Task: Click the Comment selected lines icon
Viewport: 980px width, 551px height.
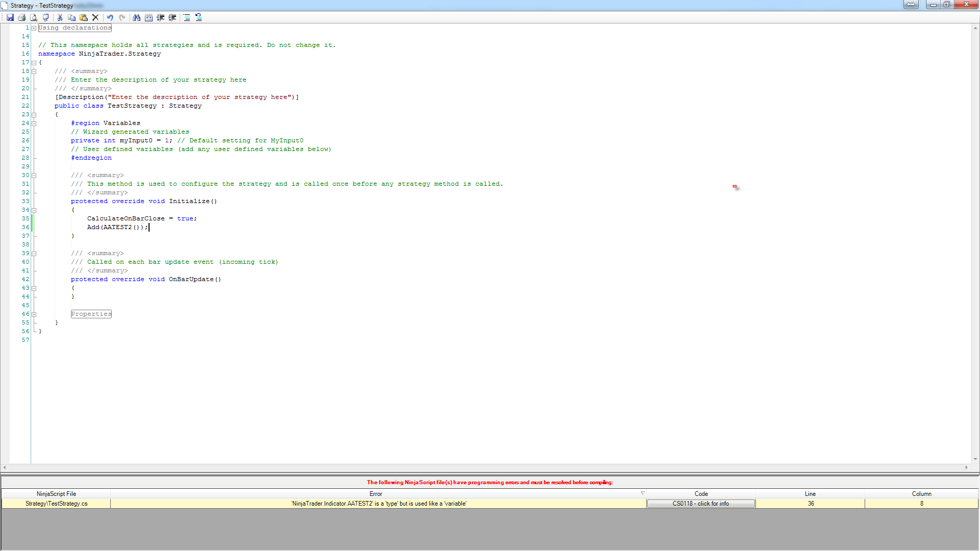Action: [187, 17]
